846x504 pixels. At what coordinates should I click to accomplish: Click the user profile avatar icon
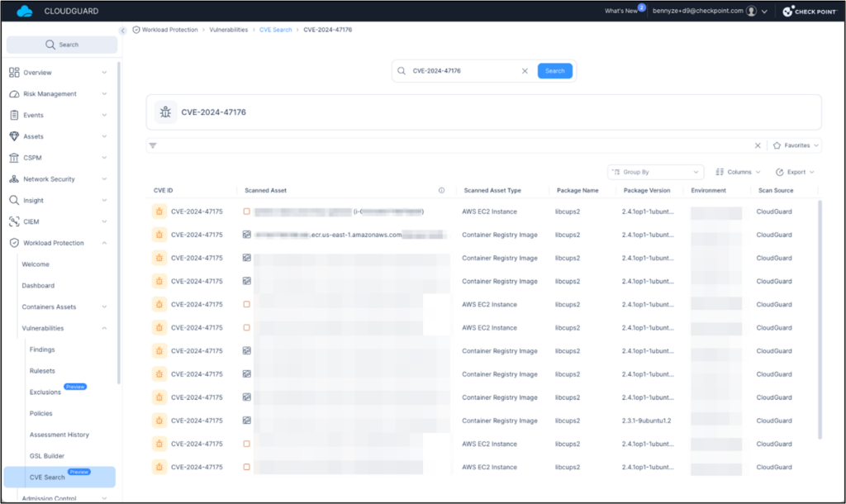tap(750, 12)
